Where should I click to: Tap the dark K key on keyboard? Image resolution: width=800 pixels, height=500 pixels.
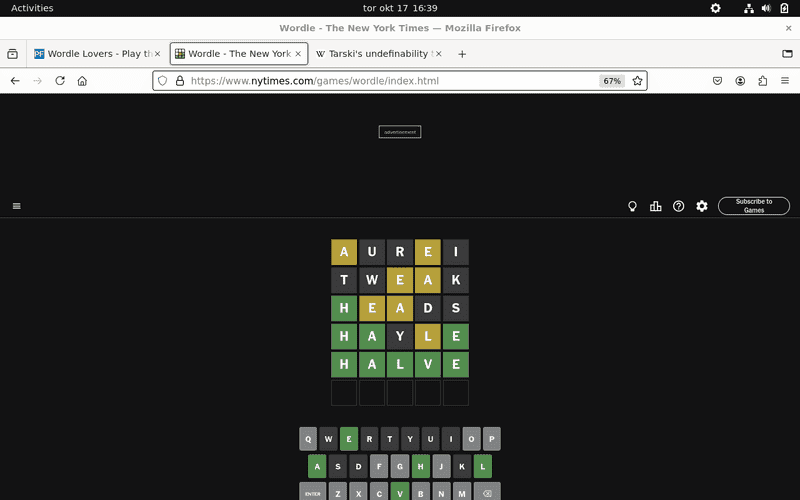[462, 466]
